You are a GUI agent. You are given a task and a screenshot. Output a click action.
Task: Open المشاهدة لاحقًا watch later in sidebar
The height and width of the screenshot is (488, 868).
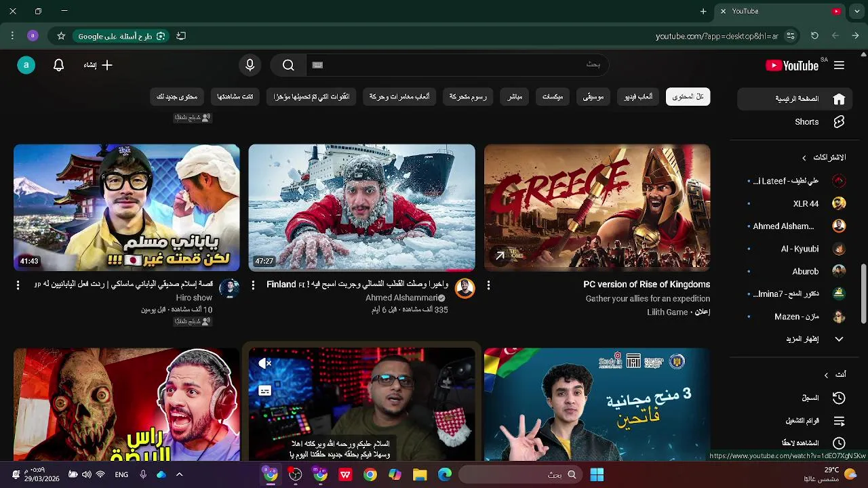(x=795, y=443)
